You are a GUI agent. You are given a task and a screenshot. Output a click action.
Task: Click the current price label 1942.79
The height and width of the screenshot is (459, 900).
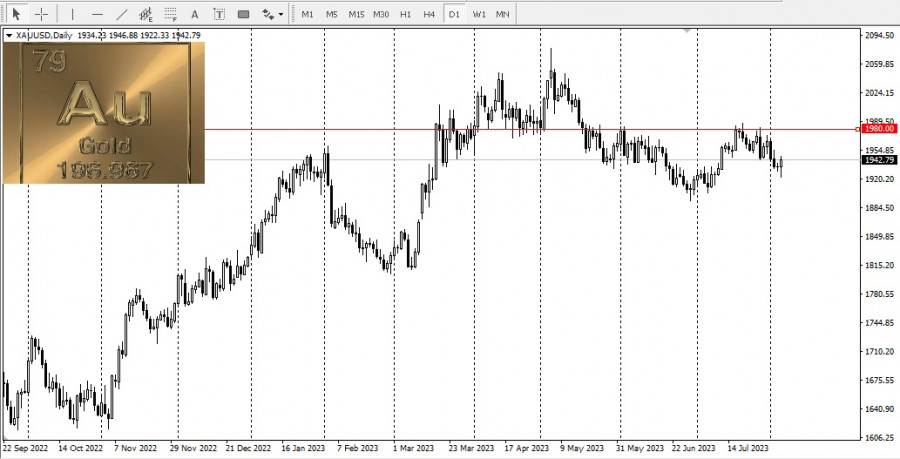coord(879,160)
